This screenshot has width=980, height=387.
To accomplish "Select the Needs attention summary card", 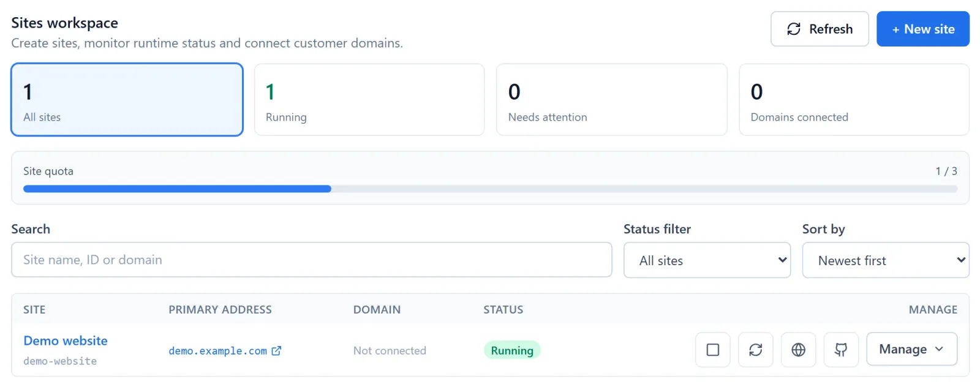I will tap(612, 99).
